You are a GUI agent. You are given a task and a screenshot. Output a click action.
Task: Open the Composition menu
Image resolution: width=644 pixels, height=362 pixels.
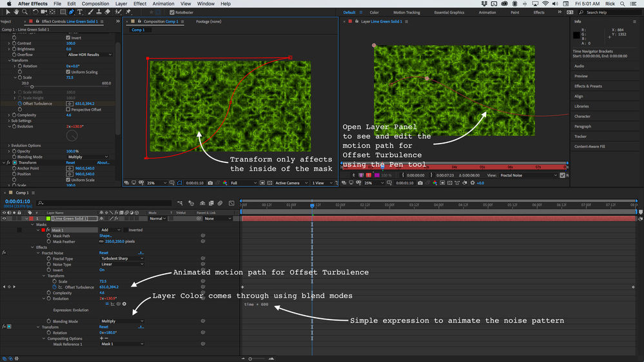coord(95,4)
